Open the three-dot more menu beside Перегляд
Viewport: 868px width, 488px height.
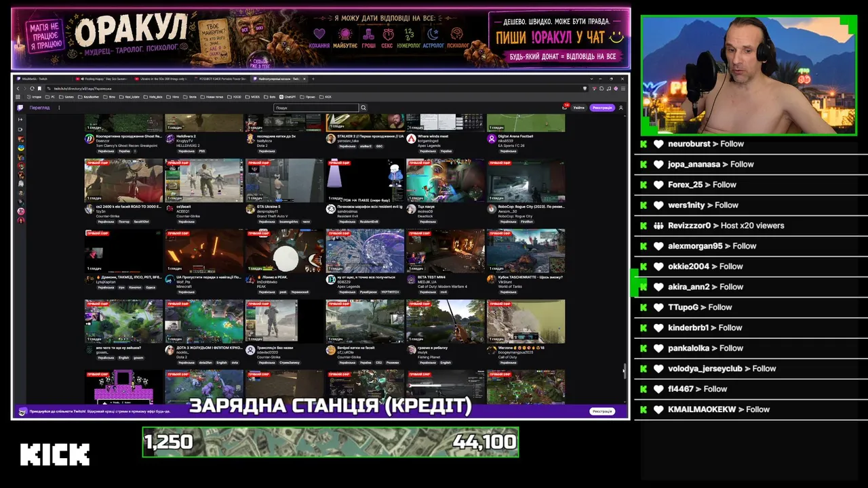(x=59, y=108)
